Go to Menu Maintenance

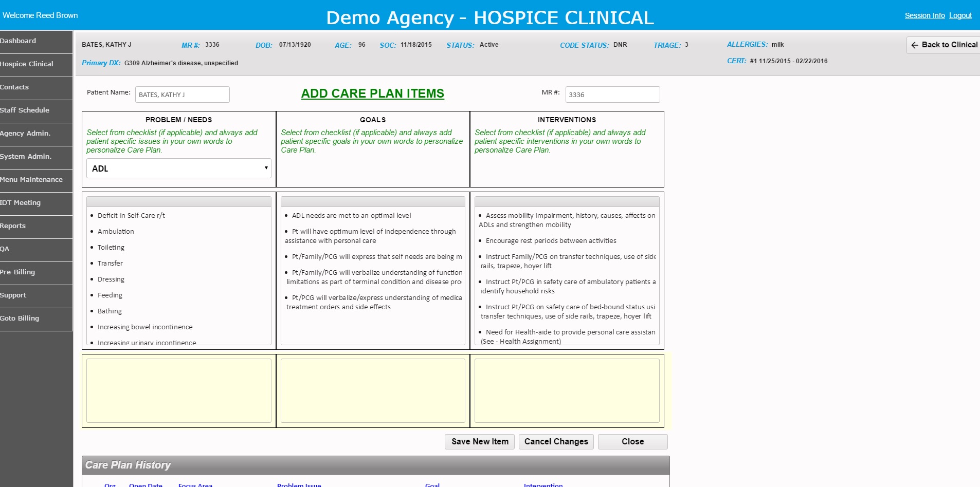[36, 180]
